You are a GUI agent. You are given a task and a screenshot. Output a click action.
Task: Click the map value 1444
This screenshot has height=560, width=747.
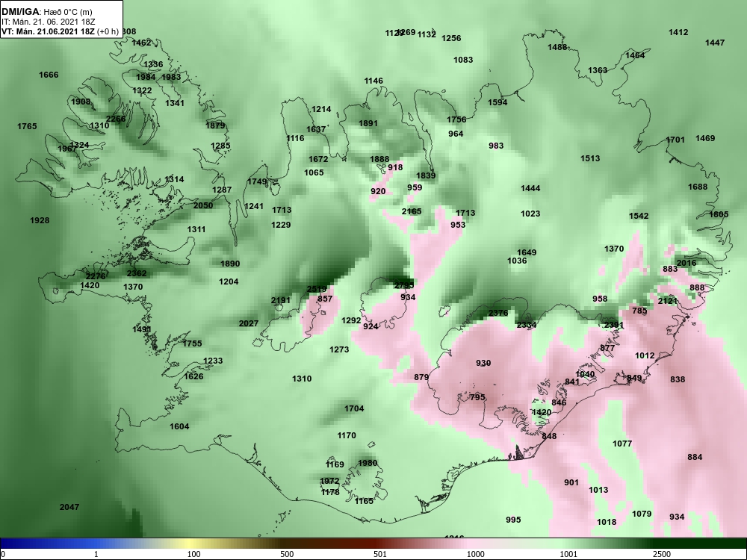click(530, 189)
